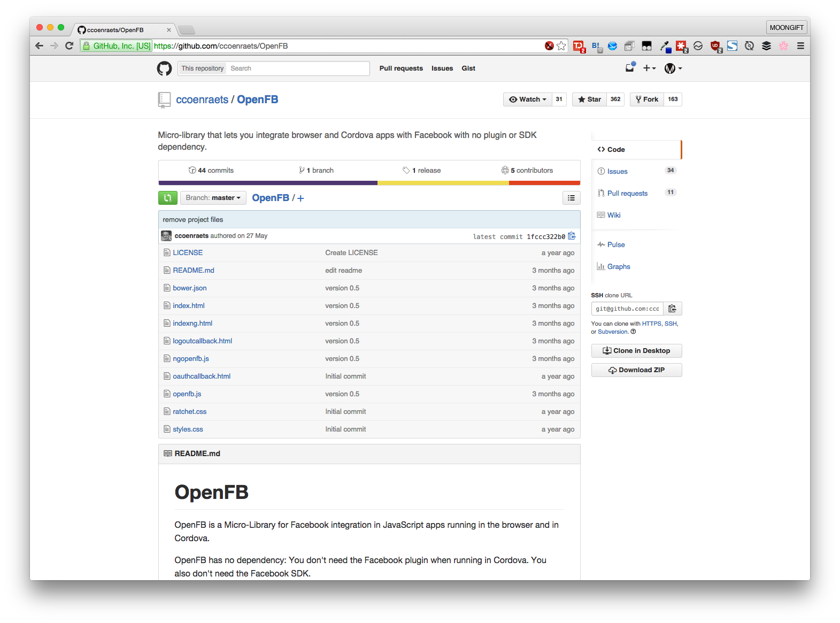The image size is (840, 623).
Task: Copy the SSH clone URL to clipboard
Action: pos(672,309)
